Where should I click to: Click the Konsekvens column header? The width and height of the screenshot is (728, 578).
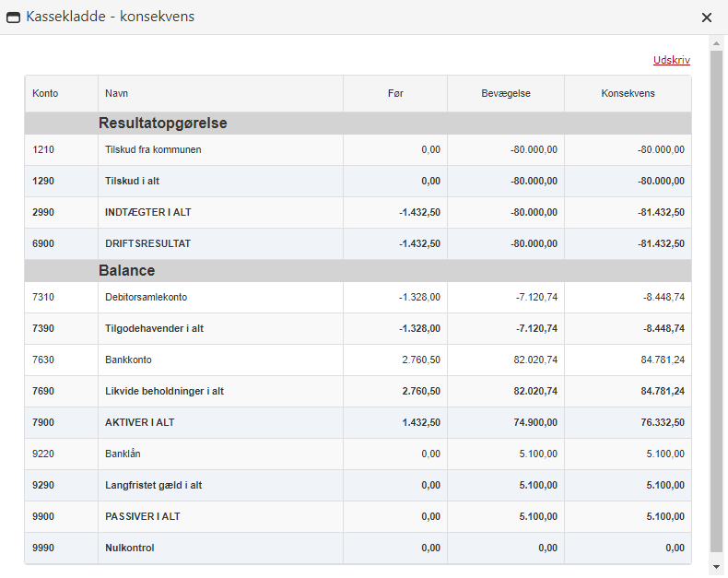(x=628, y=93)
